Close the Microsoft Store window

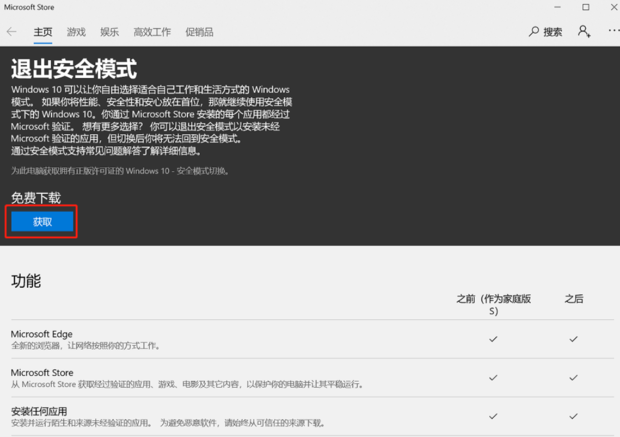(614, 7)
